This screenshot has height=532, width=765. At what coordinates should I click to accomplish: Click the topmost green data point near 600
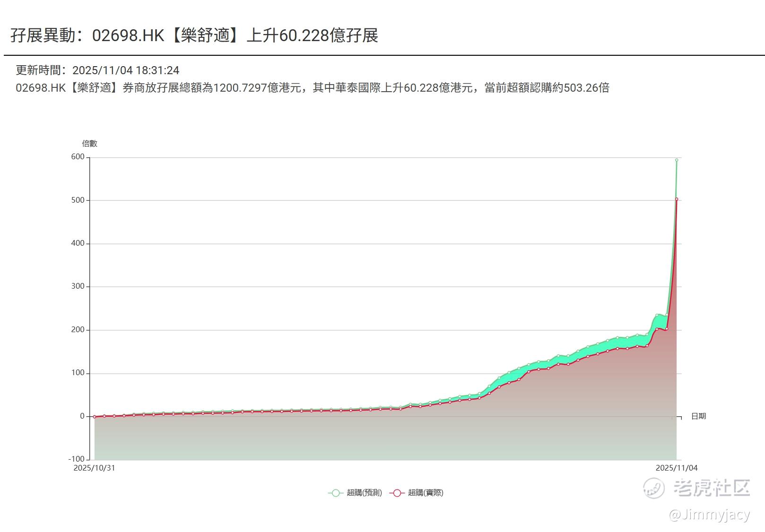tap(677, 160)
